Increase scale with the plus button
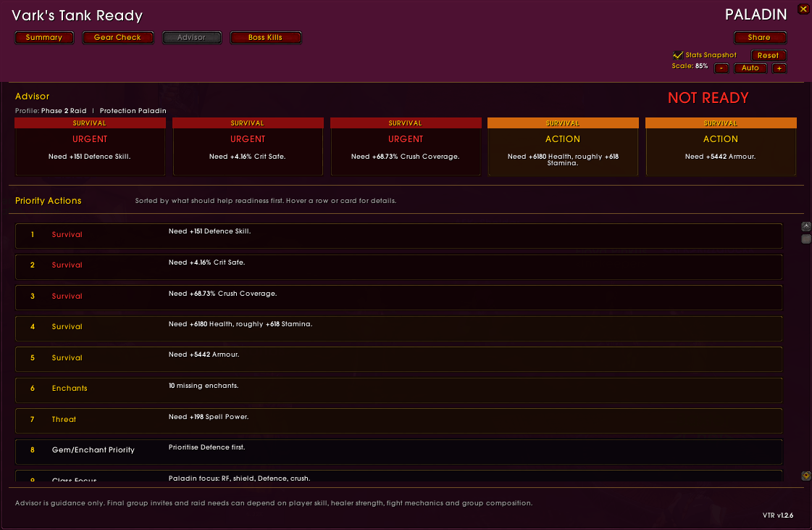This screenshot has width=812, height=530. [x=779, y=68]
